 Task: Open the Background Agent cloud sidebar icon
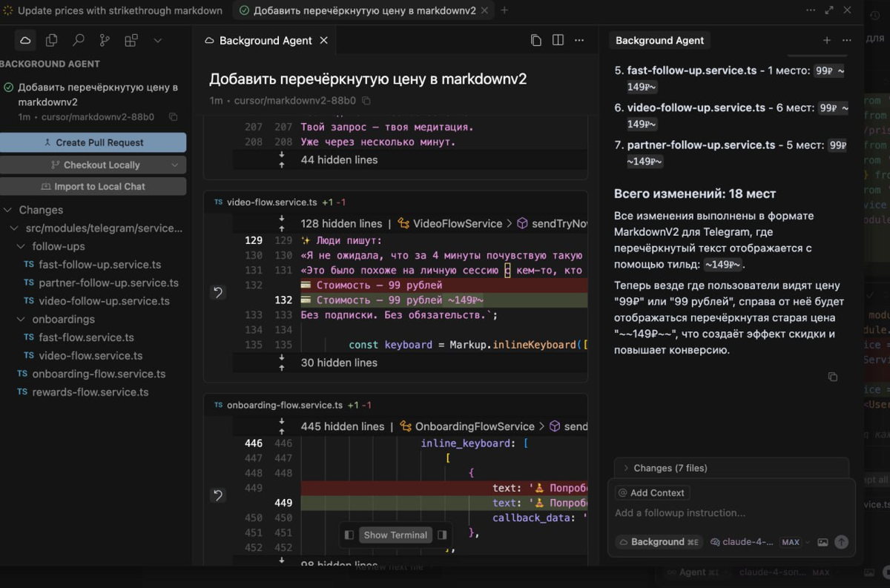(25, 40)
